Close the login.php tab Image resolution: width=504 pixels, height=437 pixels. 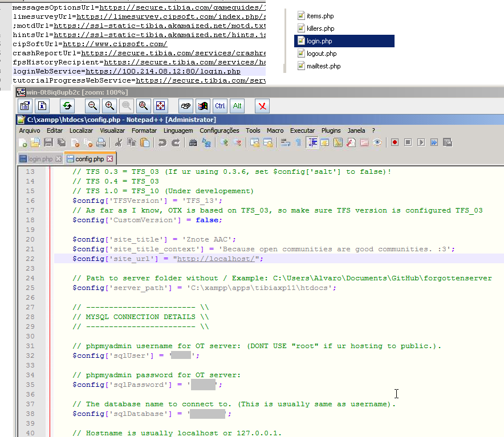tap(59, 159)
